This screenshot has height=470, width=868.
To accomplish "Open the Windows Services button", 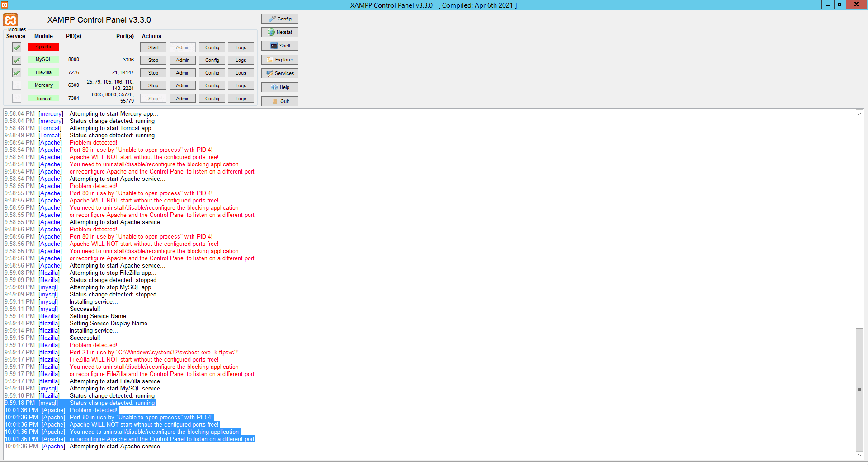I will [280, 73].
